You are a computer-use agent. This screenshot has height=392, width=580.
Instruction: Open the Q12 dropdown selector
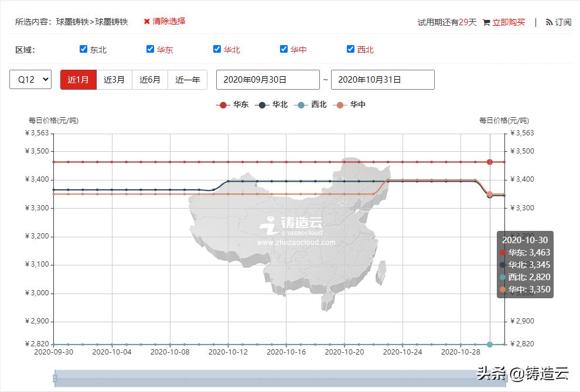tap(30, 80)
